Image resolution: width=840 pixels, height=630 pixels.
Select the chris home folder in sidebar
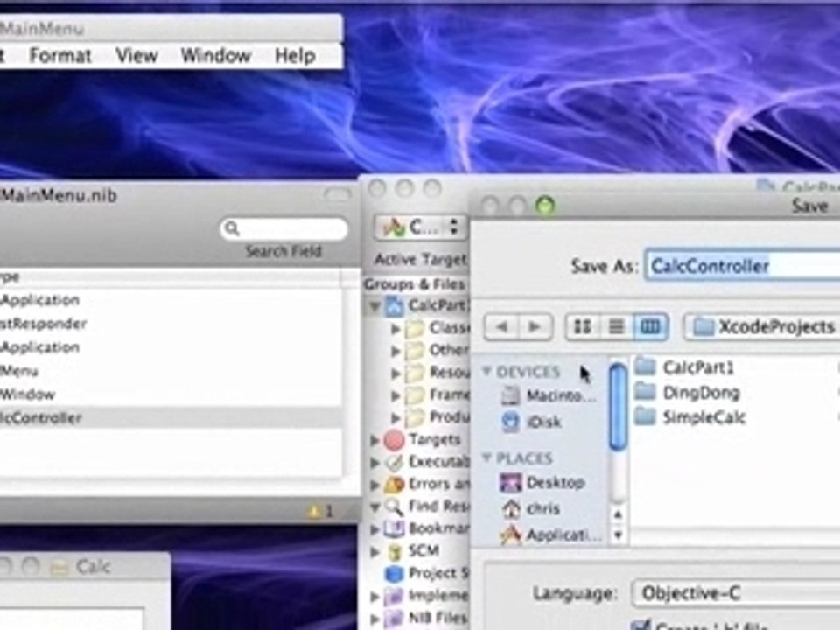pos(530,508)
